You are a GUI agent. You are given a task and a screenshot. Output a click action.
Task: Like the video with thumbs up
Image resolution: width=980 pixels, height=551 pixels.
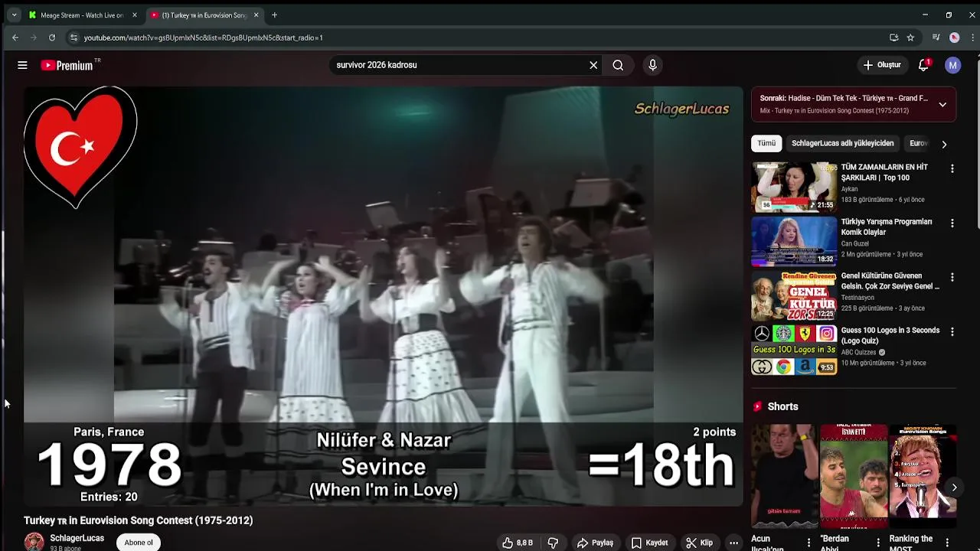coord(518,543)
